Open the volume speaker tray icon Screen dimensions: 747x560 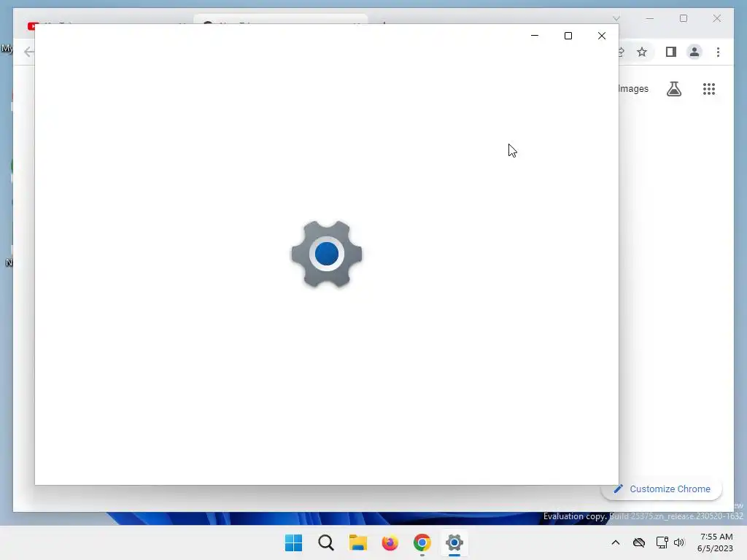coord(679,542)
